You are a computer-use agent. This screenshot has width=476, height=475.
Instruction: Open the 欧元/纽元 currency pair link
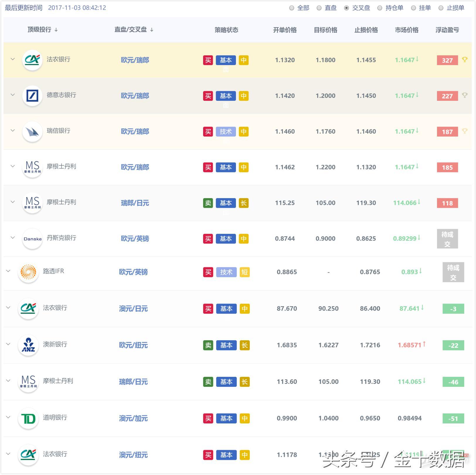pyautogui.click(x=133, y=345)
